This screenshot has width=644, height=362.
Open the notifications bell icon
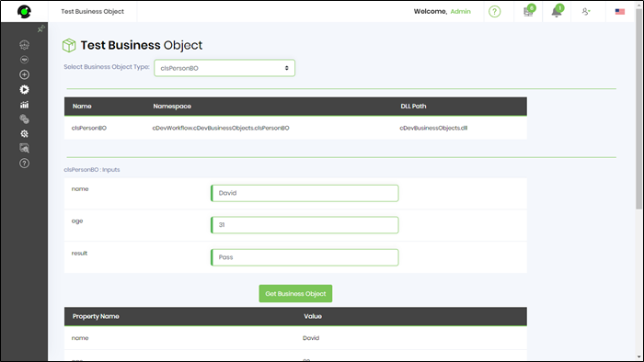557,11
